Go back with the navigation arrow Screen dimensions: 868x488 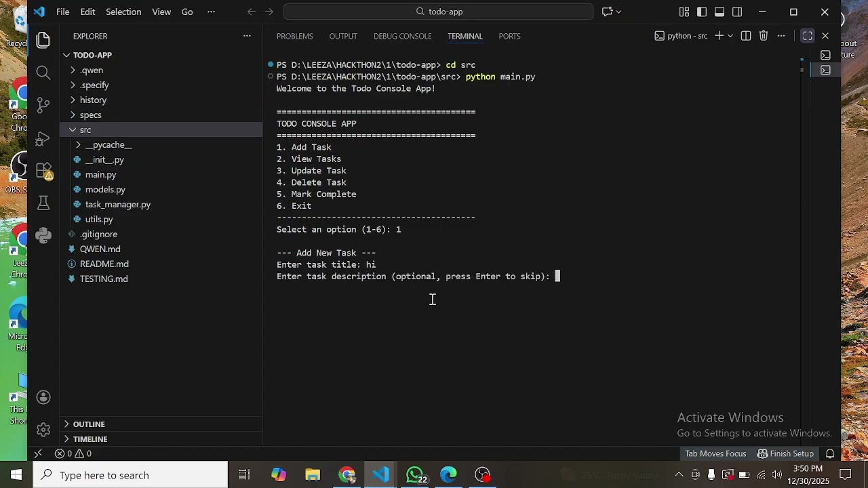point(252,12)
